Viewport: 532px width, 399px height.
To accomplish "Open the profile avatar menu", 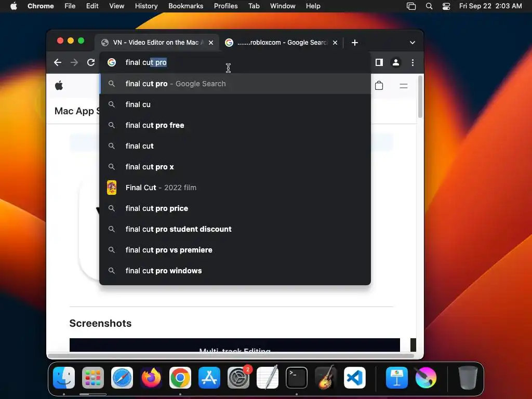I will (x=395, y=62).
